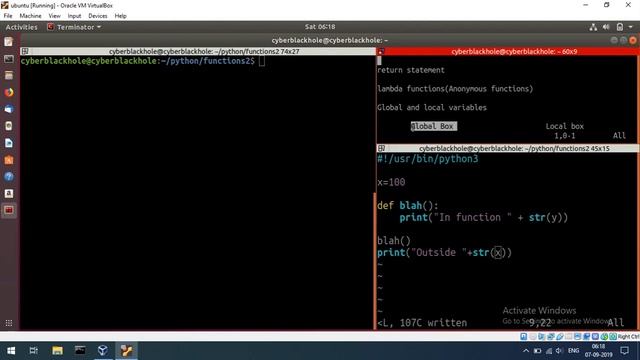Click the 'Local box' text
Viewport: 640px width, 360px height.
(564, 126)
